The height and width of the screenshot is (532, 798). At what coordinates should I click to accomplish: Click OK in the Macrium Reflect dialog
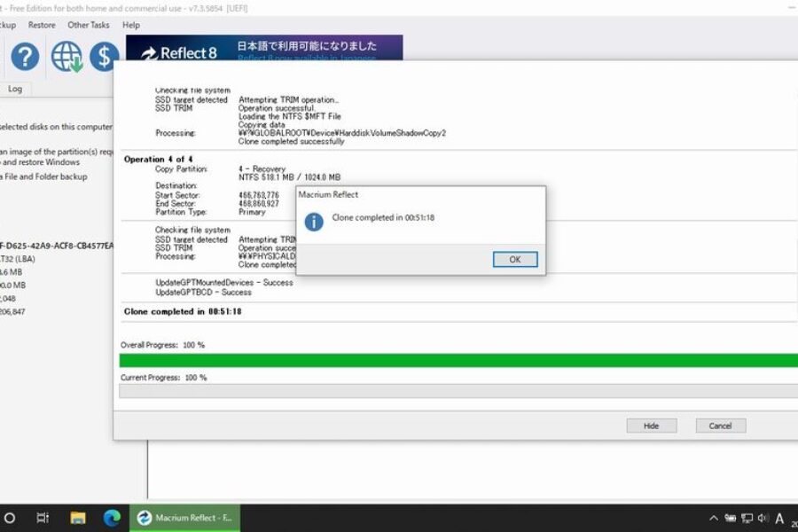point(514,259)
